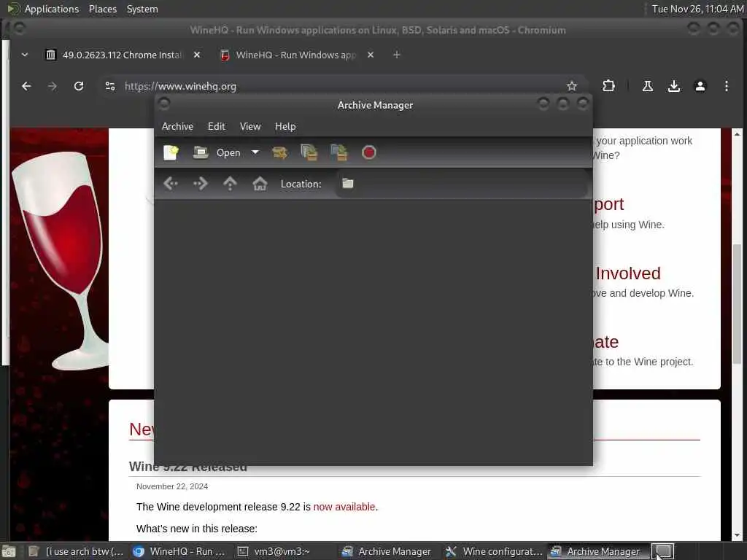Switch to WineHQ Chromium taskbar window
Viewport: 747px width, 560px height.
pos(179,551)
